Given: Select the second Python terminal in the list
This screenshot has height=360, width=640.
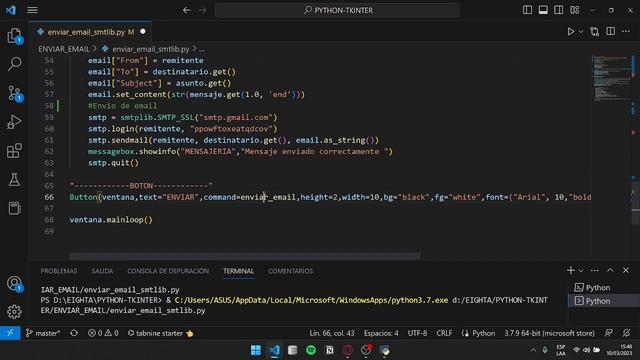Looking at the screenshot, I should click(603, 301).
